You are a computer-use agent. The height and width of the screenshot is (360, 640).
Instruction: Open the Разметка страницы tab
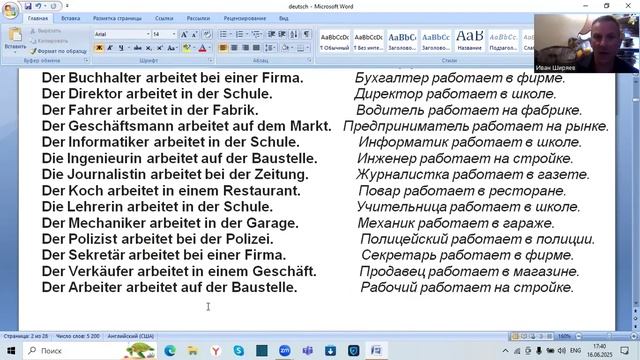(117, 18)
